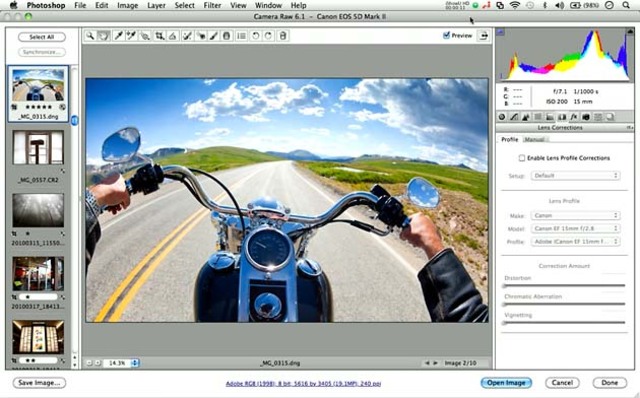Select the Adjustment Brush tool

pyautogui.click(x=213, y=36)
